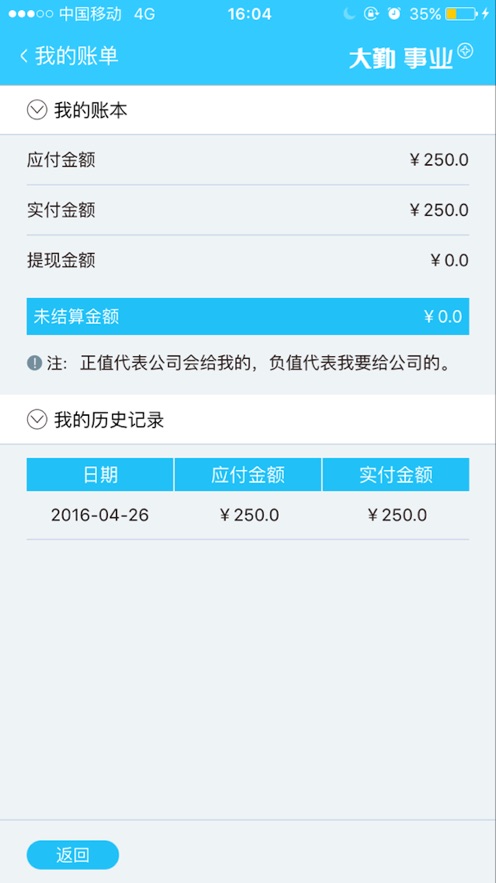Tap the 大勤事业 logo in header
Image resolution: width=496 pixels, height=883 pixels.
400,59
